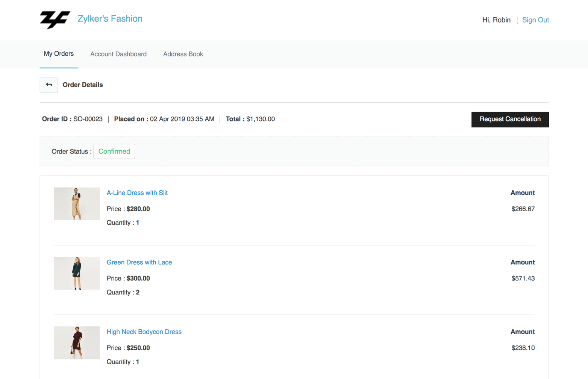
Task: Click the order ID SO-00023 text
Action: coord(88,119)
